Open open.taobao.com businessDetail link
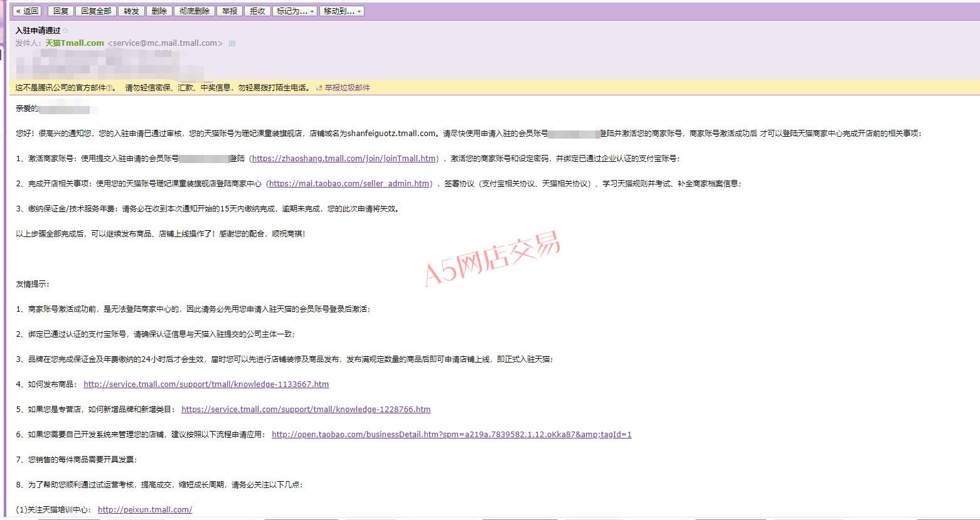 pos(452,435)
